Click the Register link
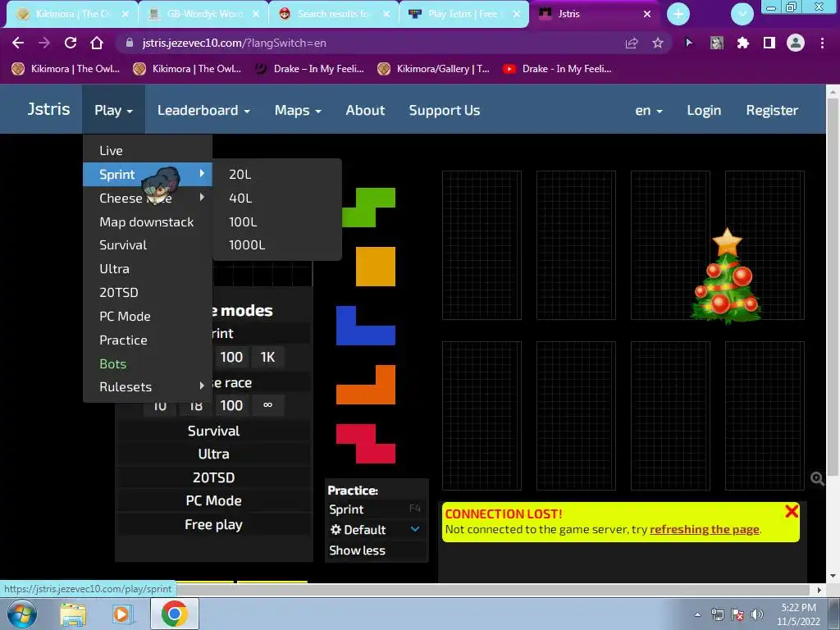The width and height of the screenshot is (840, 630). coord(772,110)
